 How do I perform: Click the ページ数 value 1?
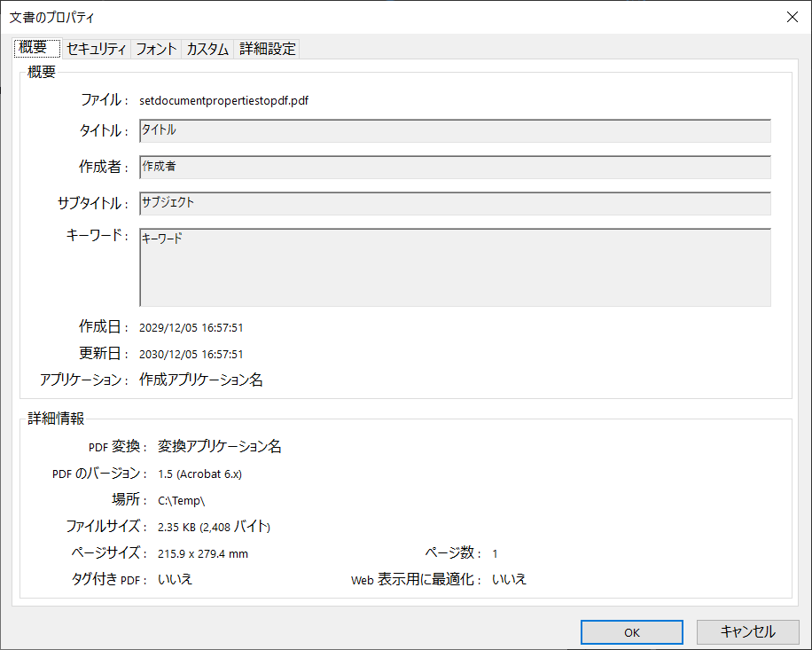pos(495,553)
